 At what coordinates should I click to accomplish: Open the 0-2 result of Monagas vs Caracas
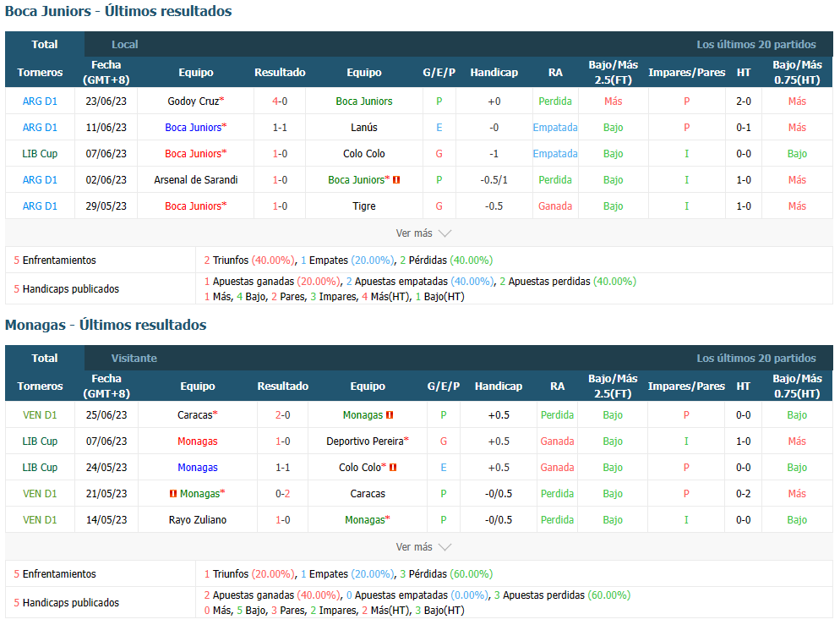(x=283, y=494)
